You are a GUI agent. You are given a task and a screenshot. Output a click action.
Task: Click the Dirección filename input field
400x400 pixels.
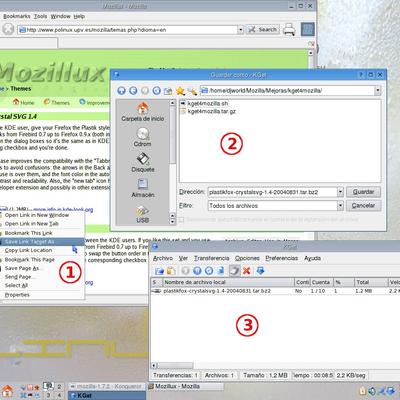272,192
